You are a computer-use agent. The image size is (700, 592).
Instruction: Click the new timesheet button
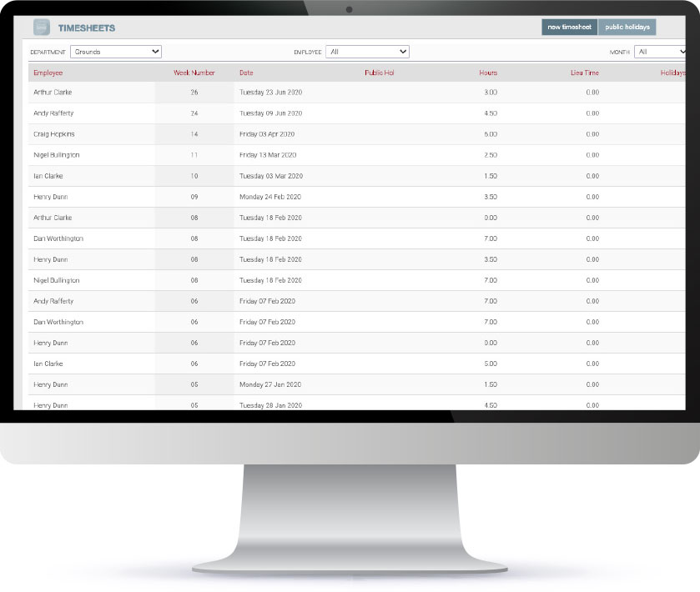pos(570,28)
